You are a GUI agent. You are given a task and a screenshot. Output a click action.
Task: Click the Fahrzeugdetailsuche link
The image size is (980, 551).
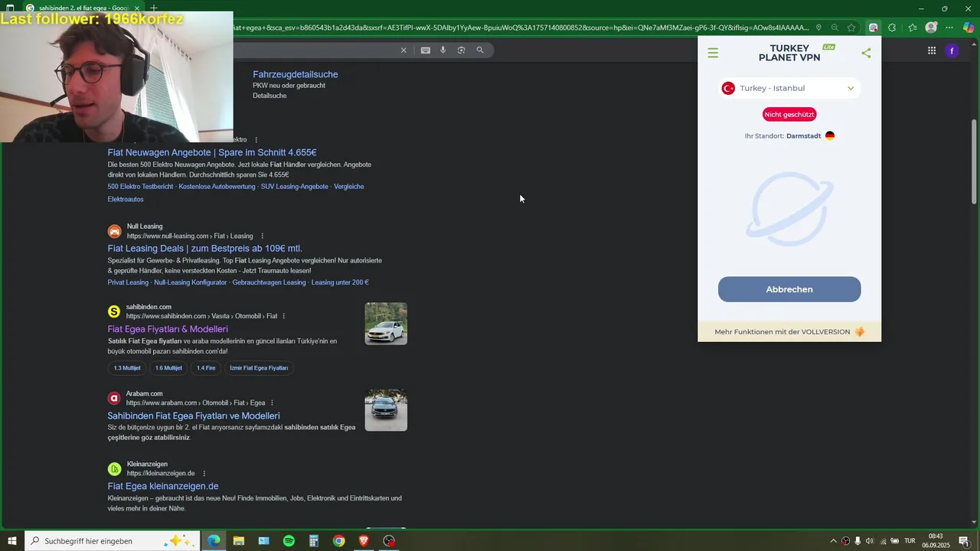click(296, 74)
